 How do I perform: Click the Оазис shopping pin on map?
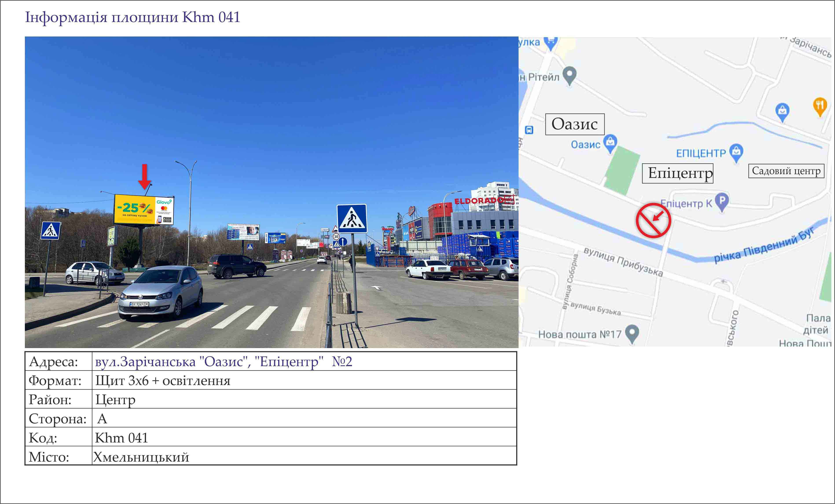click(x=610, y=144)
